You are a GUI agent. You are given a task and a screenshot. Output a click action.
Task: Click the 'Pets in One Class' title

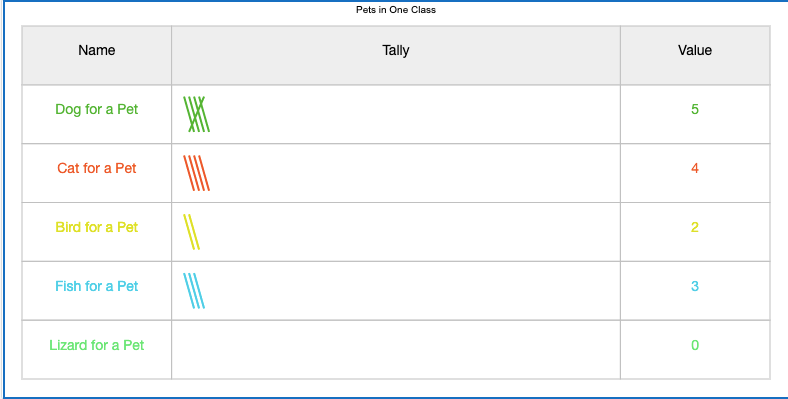(x=396, y=10)
